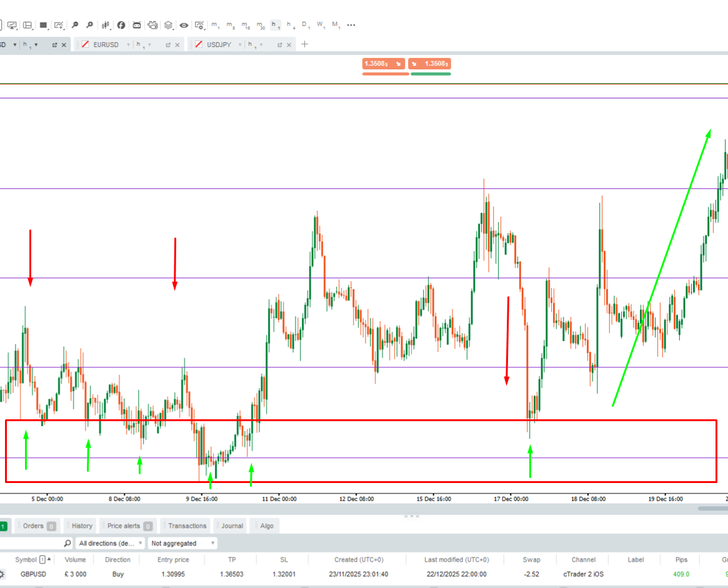Screen dimensions: 728x588
Task: Open the Not aggregated dropdown
Action: (181, 543)
